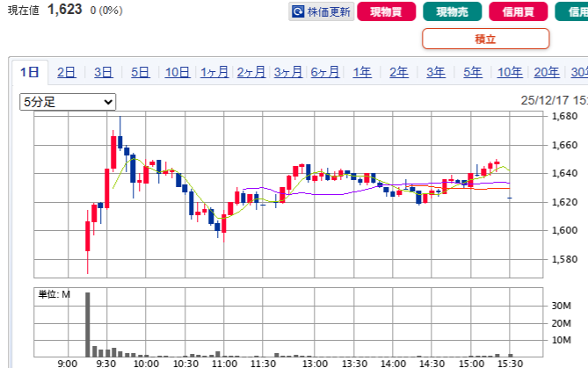
Task: Switch to the 2日 chart tab
Action: 66,73
